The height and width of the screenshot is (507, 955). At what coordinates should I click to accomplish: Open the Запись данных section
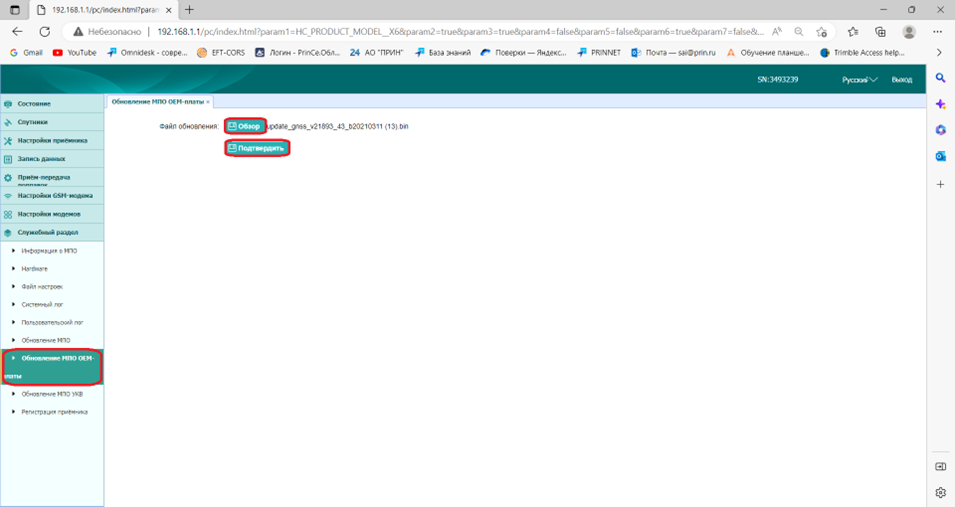(x=52, y=158)
